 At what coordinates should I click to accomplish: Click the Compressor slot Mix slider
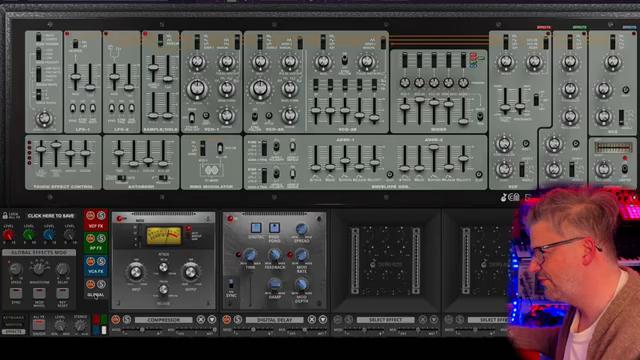coord(195,330)
